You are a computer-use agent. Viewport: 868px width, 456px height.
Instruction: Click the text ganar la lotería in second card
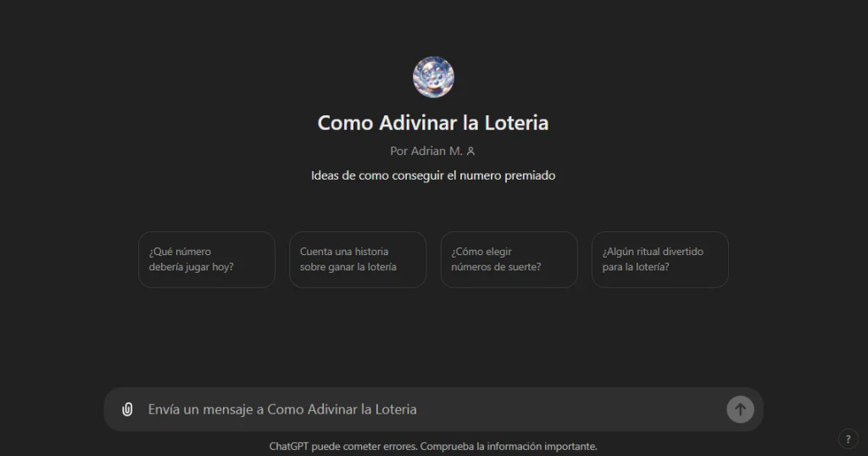pyautogui.click(x=359, y=267)
